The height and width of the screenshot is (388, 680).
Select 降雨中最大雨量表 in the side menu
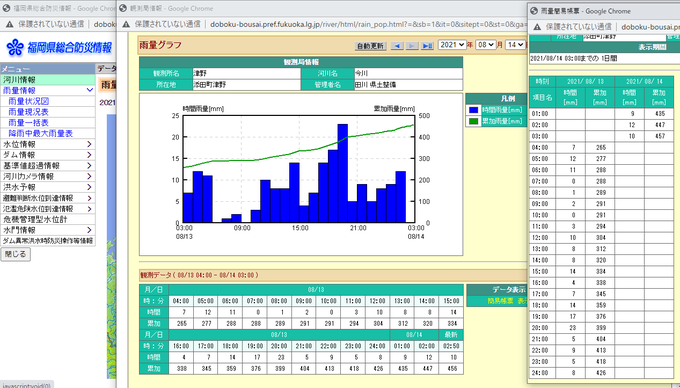[41, 134]
